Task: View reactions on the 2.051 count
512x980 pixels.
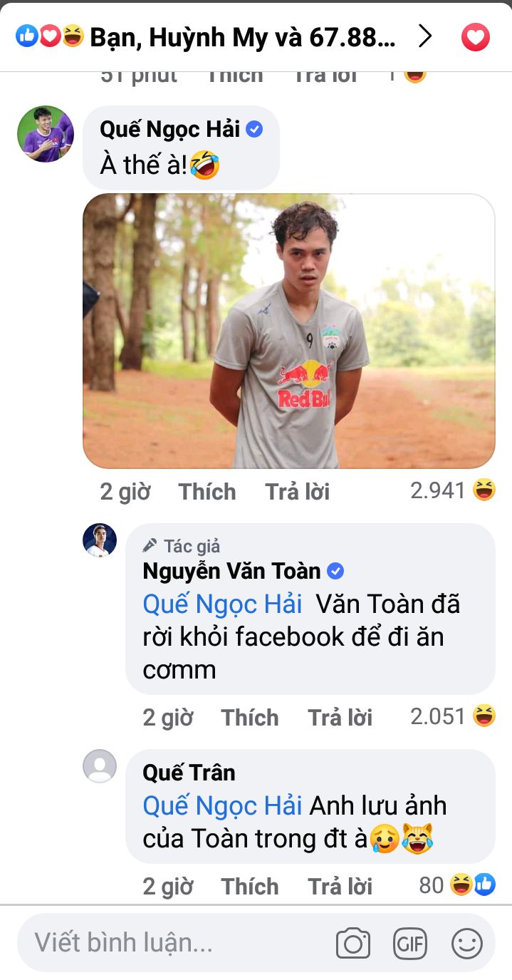Action: click(453, 716)
